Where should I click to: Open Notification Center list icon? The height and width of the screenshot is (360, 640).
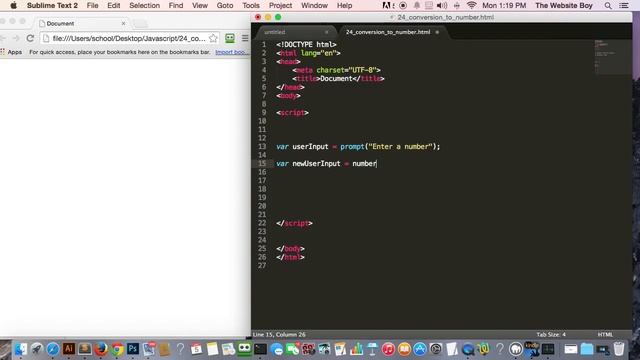point(624,5)
